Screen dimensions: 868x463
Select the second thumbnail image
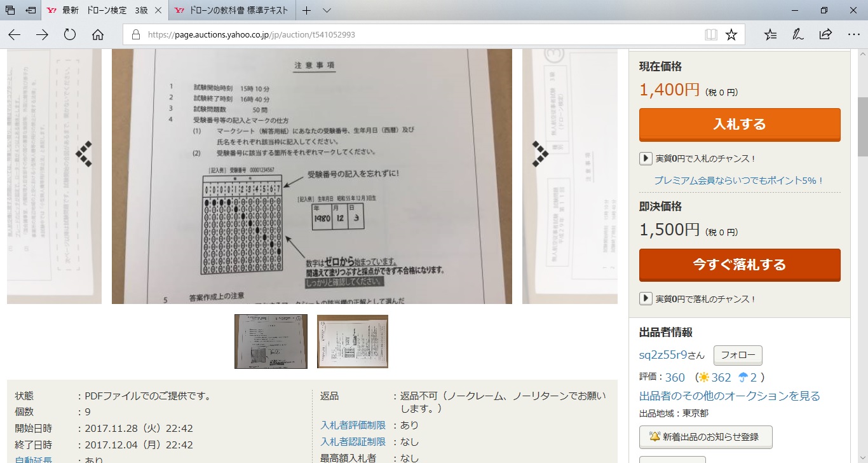353,342
